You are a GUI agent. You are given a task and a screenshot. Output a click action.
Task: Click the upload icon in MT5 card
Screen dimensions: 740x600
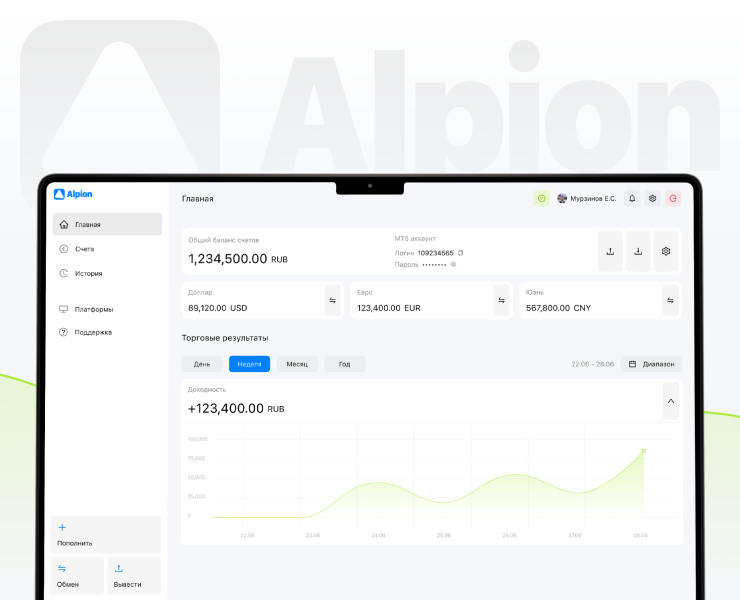pyautogui.click(x=610, y=251)
